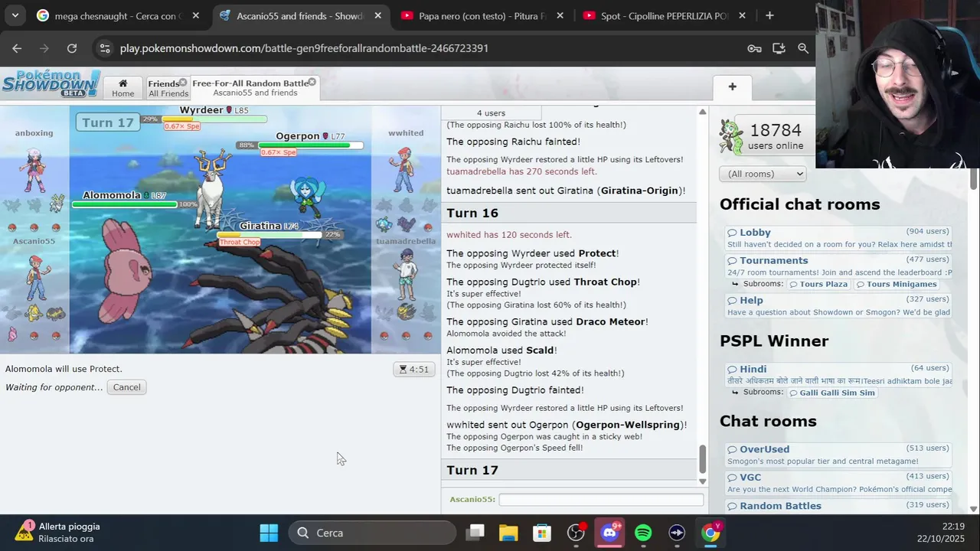Click Ascanio55's Alomomola team icon
The image size is (980, 551).
[x=12, y=334]
